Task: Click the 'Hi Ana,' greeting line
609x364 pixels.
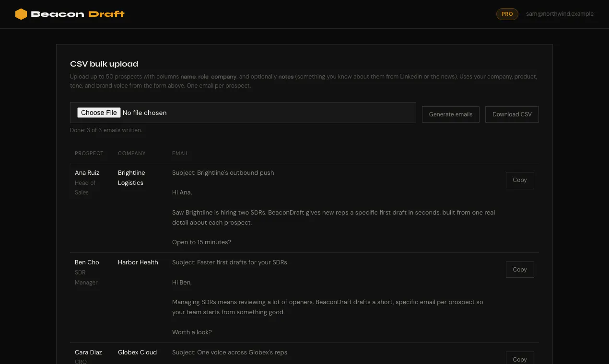Action: 182,192
